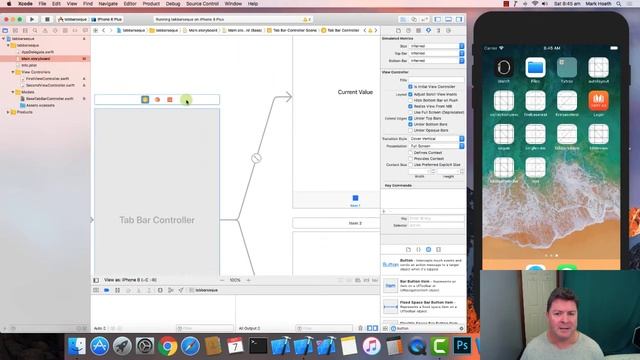The height and width of the screenshot is (360, 640).
Task: Open the Attributes inspector tab
Action: point(429,31)
